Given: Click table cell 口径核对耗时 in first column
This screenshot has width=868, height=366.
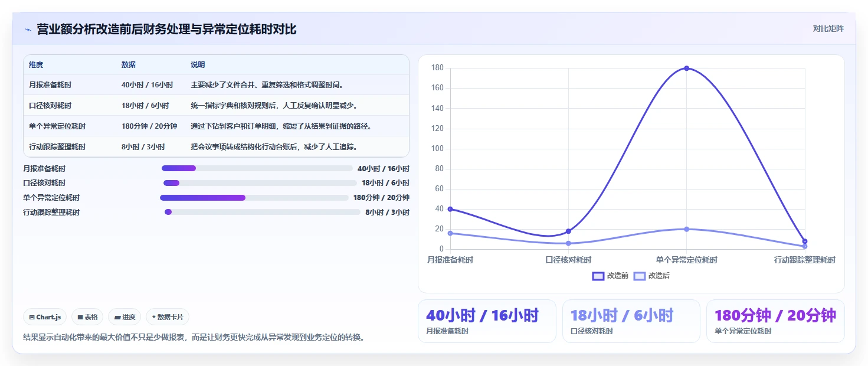Looking at the screenshot, I should [50, 106].
